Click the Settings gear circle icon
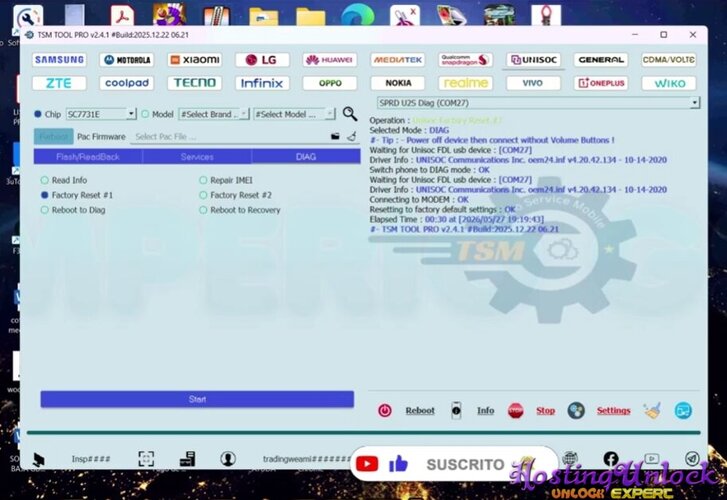The height and width of the screenshot is (500, 727). click(576, 410)
